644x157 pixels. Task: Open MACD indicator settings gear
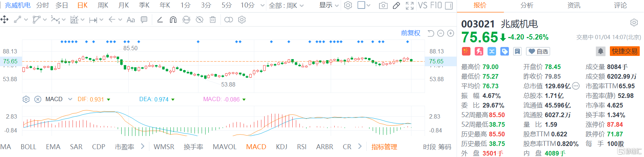click(26, 99)
